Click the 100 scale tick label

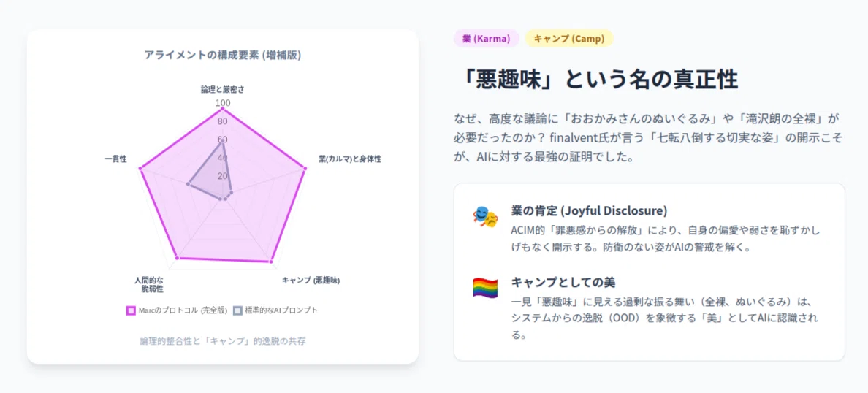223,104
